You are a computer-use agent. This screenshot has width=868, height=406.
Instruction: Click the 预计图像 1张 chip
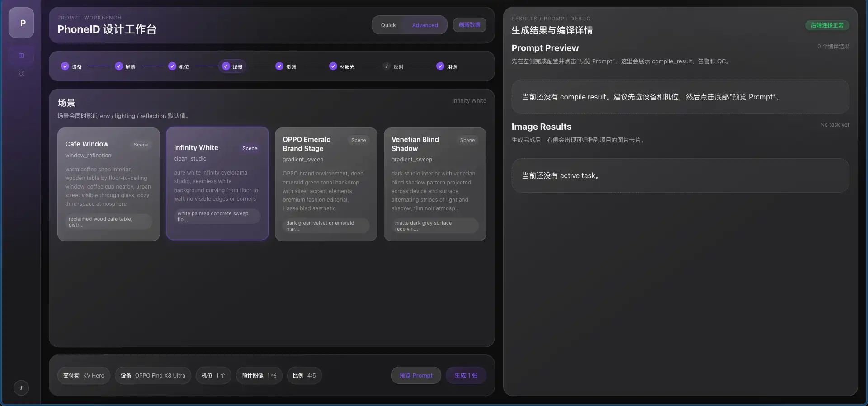tap(259, 375)
